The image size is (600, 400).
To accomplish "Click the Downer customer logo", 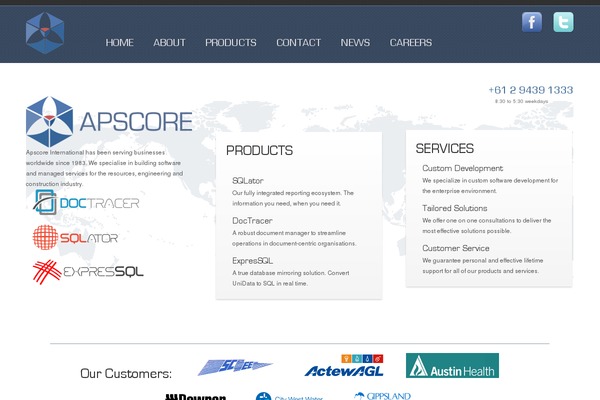I will click(x=196, y=397).
